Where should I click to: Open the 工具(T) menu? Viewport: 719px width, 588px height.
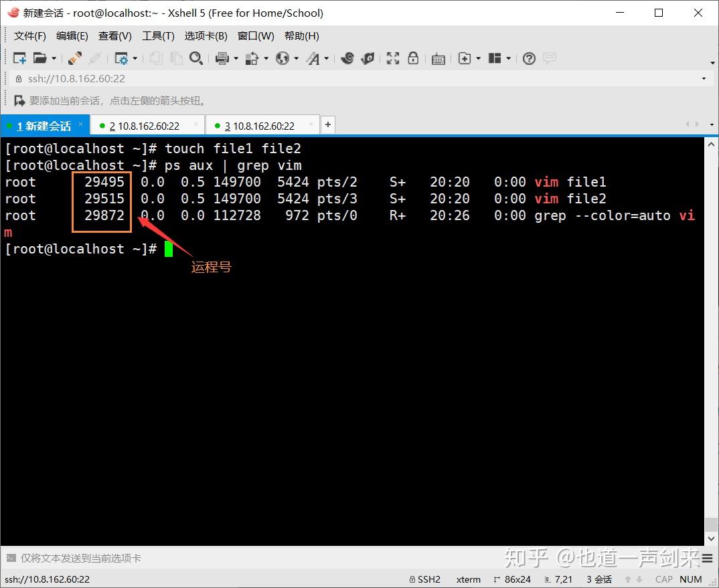point(158,36)
